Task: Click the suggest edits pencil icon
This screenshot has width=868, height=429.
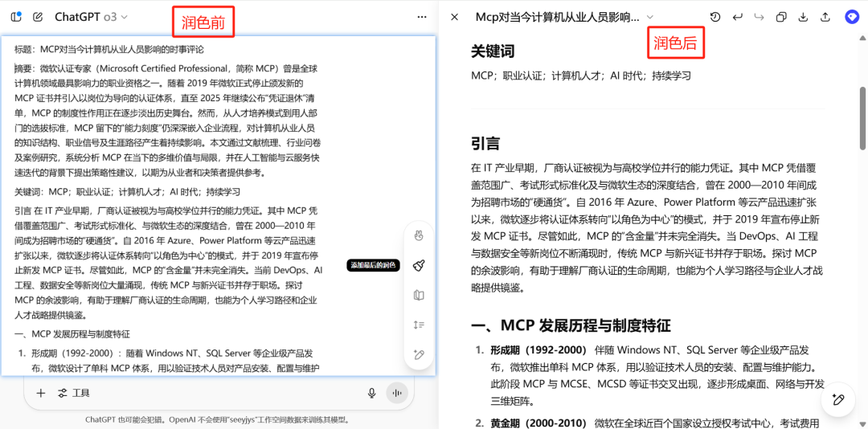Action: pyautogui.click(x=419, y=354)
